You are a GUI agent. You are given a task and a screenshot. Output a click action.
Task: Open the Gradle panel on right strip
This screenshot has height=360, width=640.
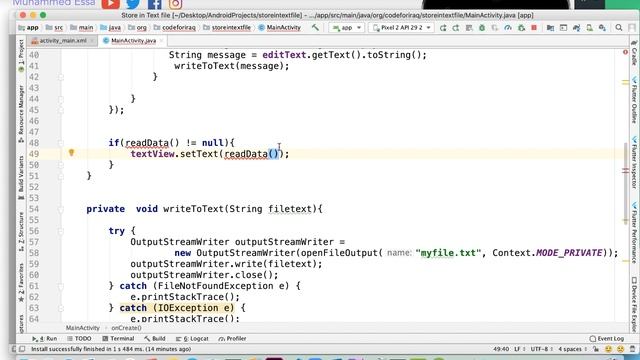[x=634, y=53]
